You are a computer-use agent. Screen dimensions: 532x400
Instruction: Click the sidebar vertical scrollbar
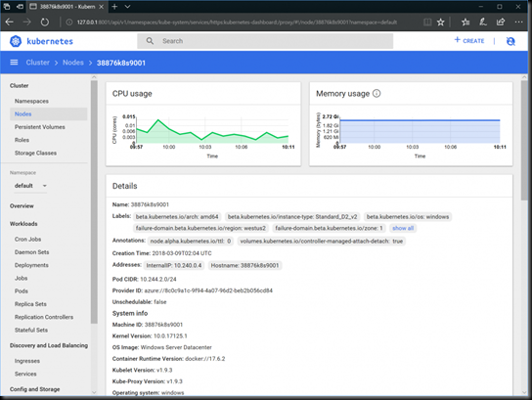coord(94,201)
